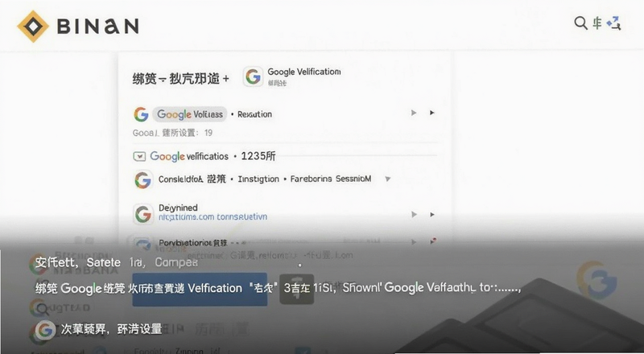Click the Google icon next to Consleldfok
This screenshot has width=644, height=354.
click(142, 180)
